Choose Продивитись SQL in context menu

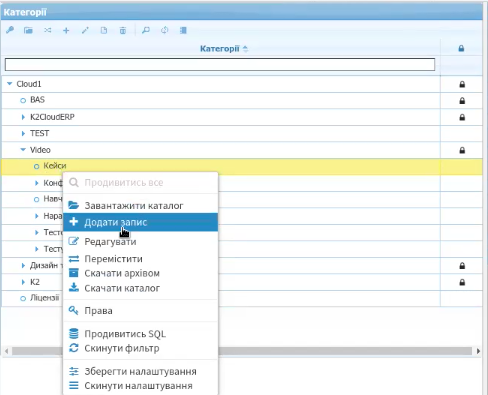(x=140, y=334)
